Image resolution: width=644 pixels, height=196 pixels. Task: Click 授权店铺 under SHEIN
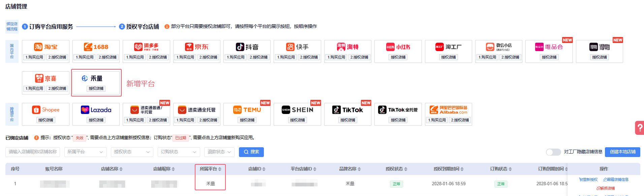point(297,120)
